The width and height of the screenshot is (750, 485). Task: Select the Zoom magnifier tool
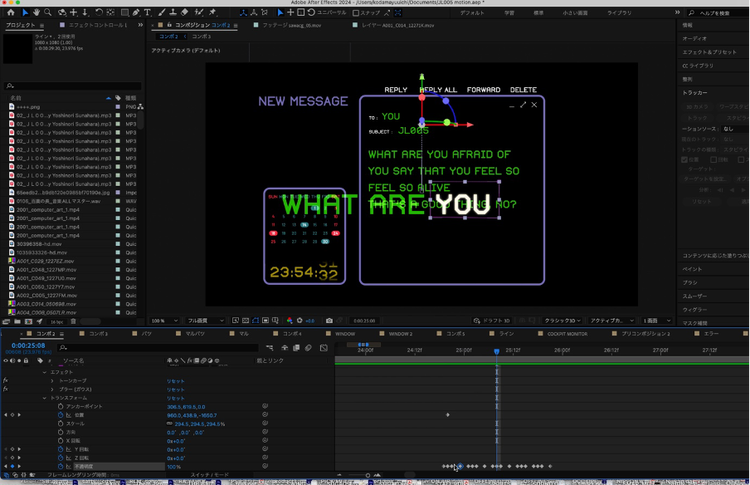(48, 13)
